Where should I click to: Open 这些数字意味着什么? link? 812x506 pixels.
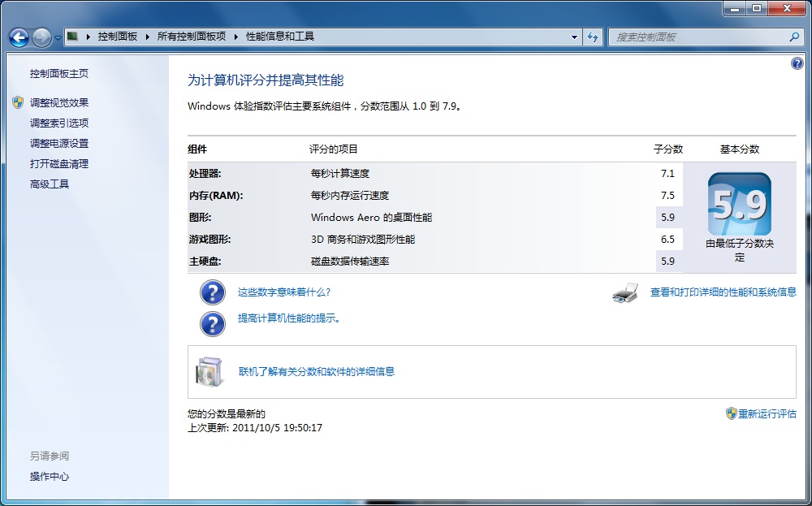point(283,292)
